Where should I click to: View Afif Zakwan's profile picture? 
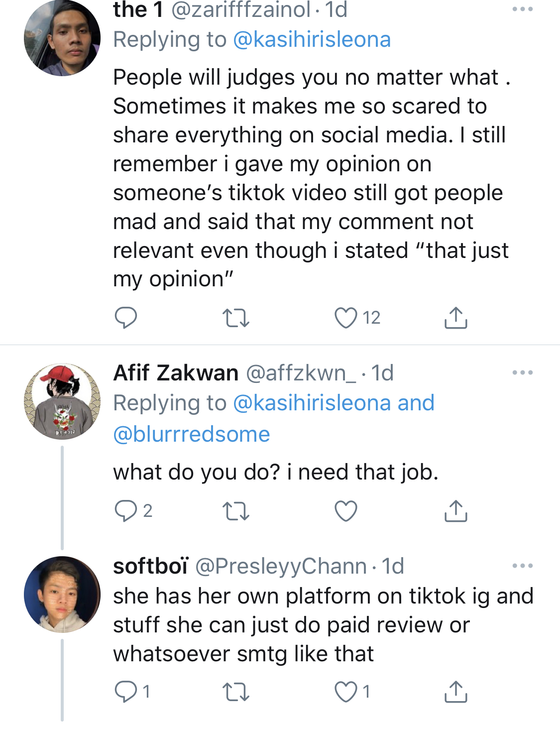coord(62,401)
